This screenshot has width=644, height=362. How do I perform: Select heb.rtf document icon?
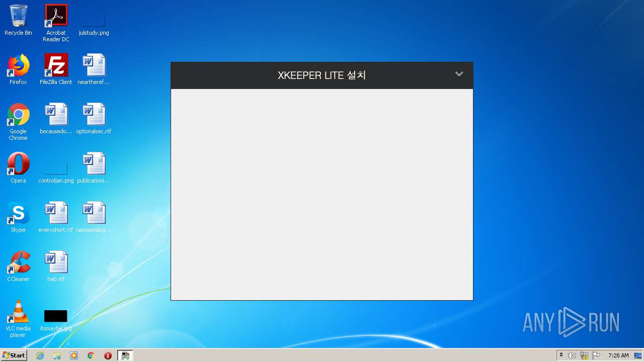(x=56, y=266)
